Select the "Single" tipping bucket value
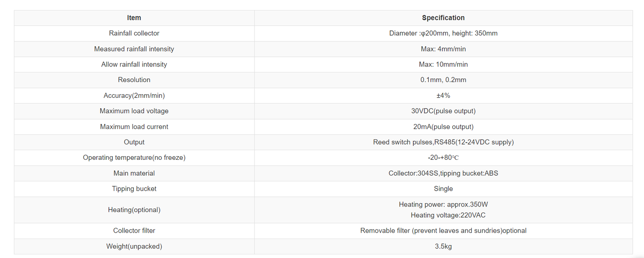644x258 pixels. (x=443, y=189)
